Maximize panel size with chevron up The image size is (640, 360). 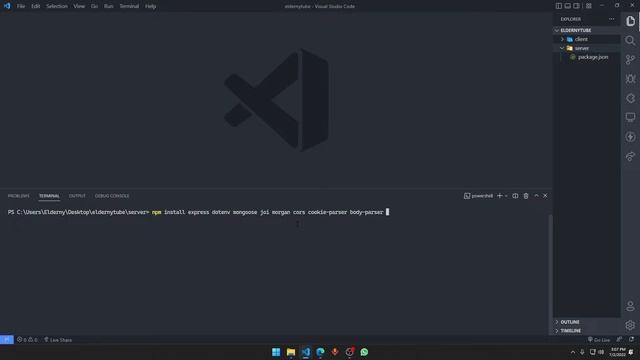click(536, 196)
